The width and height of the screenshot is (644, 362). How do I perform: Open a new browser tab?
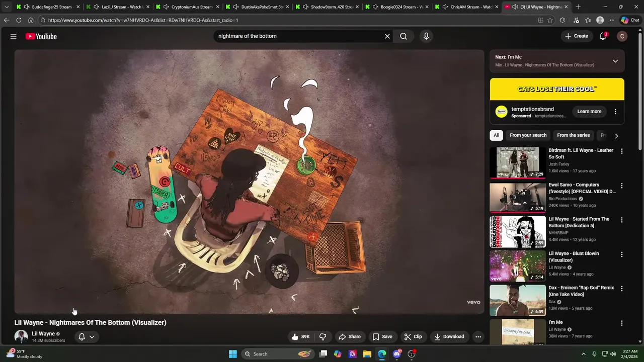tap(578, 7)
